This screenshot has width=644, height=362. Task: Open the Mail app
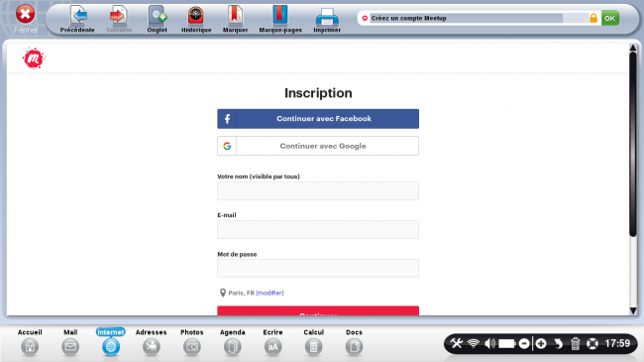[70, 342]
